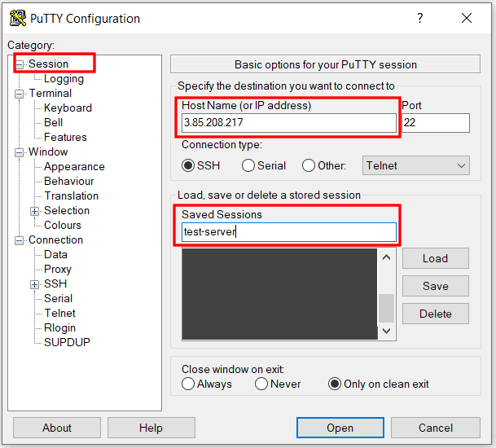Collapse the Window tree node
The height and width of the screenshot is (448, 496).
(x=20, y=153)
